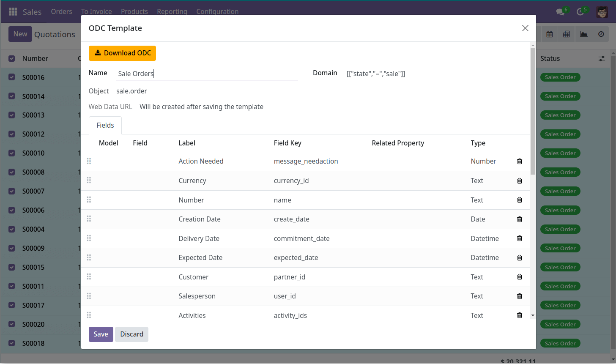616x364 pixels.
Task: Open messages conversation icon in navbar
Action: (561, 12)
